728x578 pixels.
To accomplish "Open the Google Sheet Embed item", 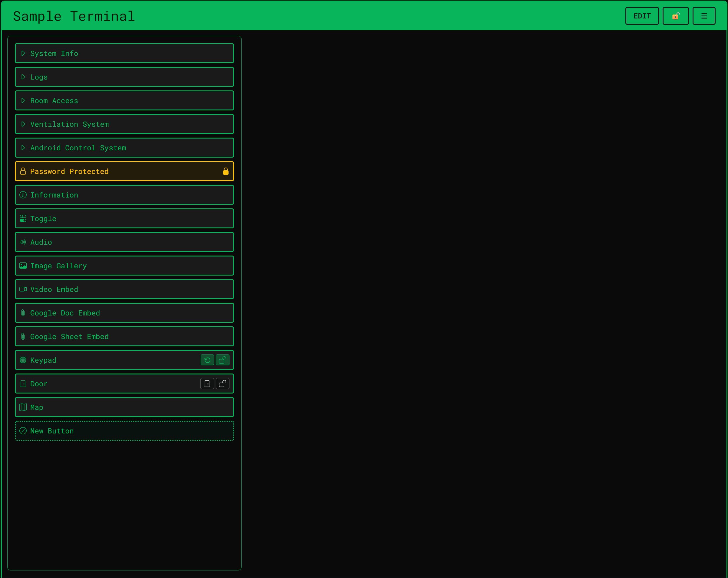I will (x=124, y=336).
